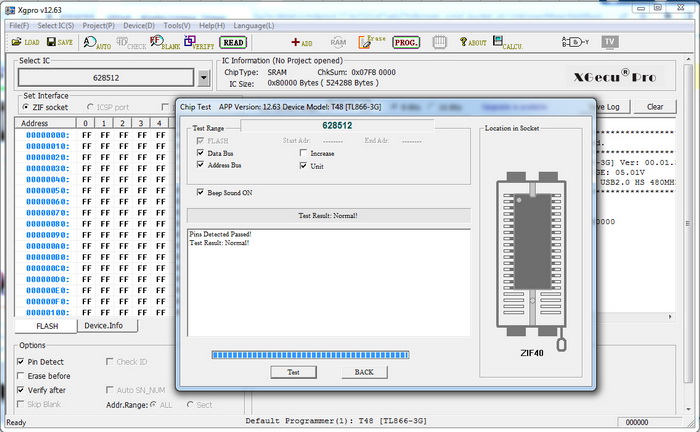The image size is (700, 432).
Task: Click the LOAD file toolbar icon
Action: click(25, 42)
